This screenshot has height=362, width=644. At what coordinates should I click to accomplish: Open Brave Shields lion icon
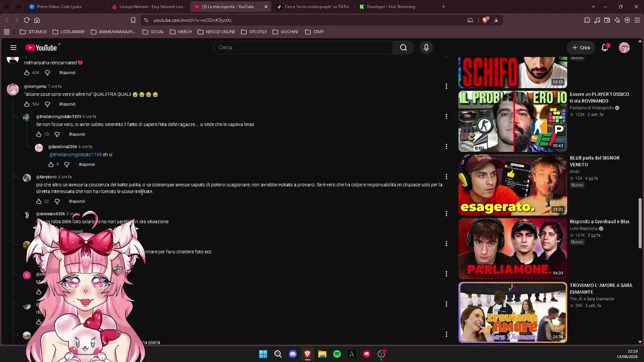point(485,20)
